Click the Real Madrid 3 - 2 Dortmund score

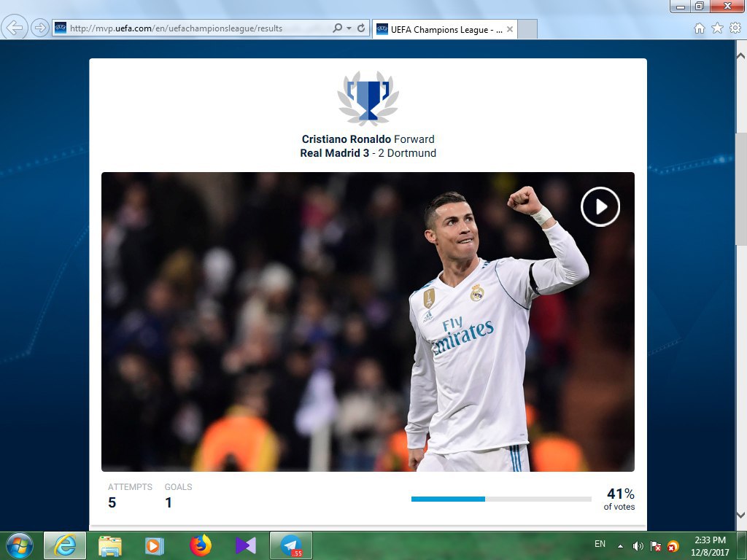click(x=368, y=153)
